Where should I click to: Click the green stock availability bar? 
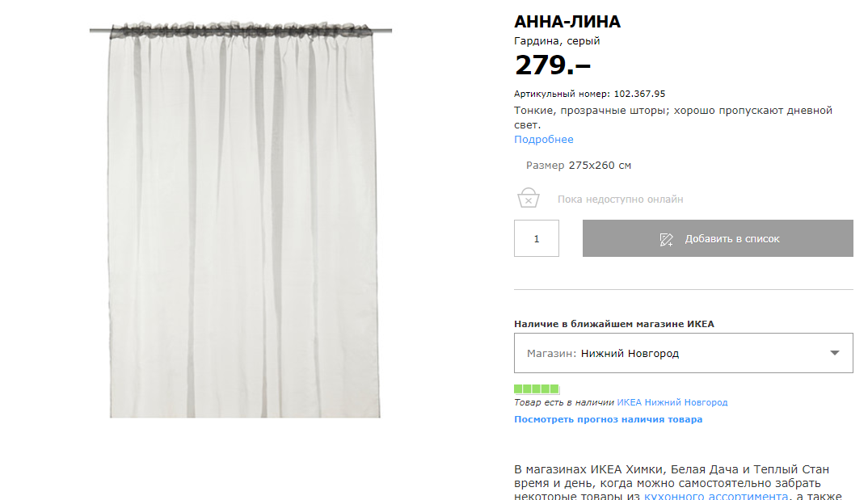click(x=537, y=389)
